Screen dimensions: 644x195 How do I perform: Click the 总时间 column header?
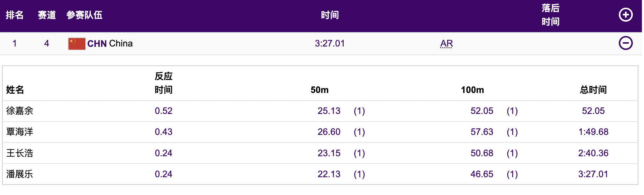coord(593,90)
